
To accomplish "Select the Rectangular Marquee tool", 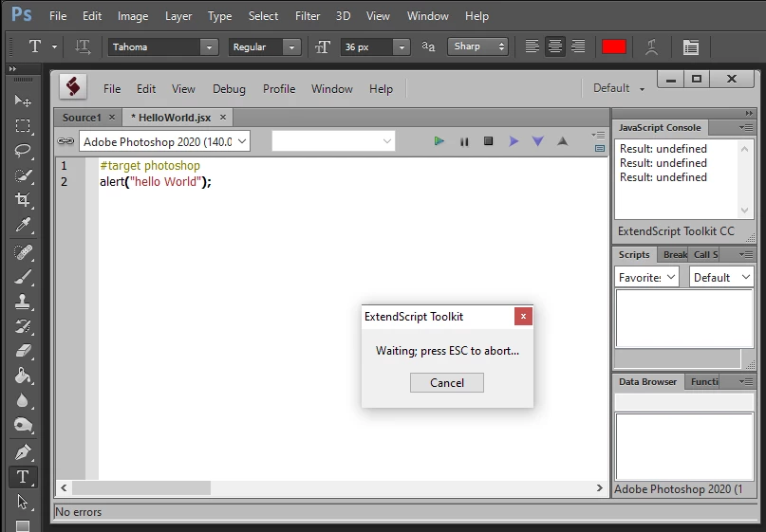I will [23, 126].
